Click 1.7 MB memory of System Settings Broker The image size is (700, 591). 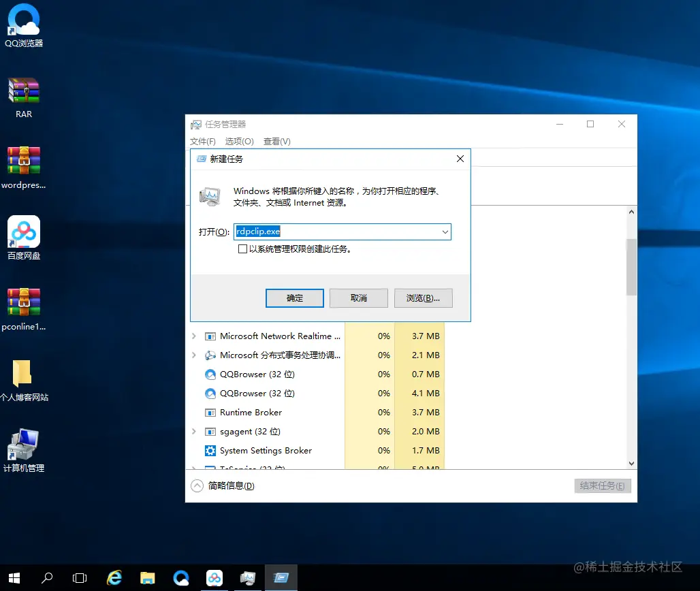(426, 451)
